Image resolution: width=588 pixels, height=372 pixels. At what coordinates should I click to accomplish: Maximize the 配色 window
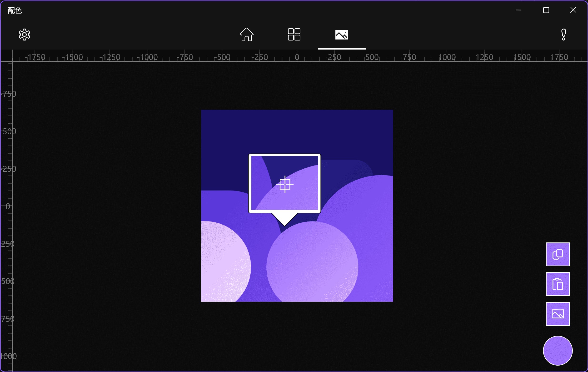click(546, 10)
